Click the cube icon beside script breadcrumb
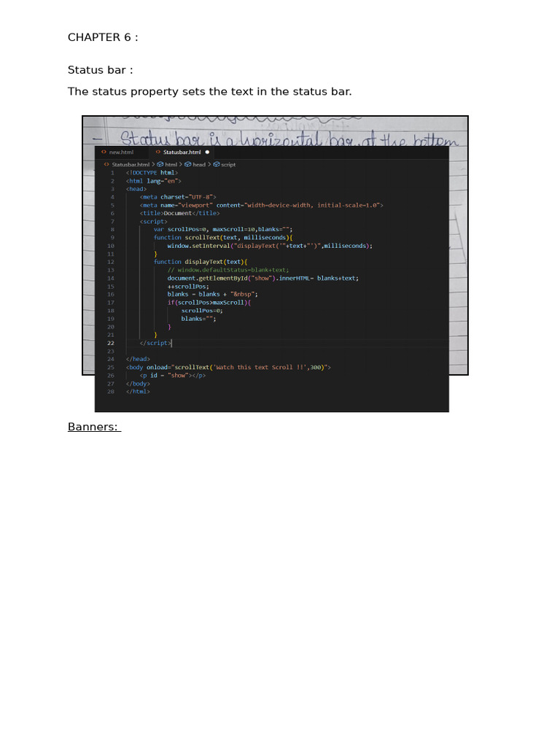560x747 pixels. tap(216, 164)
